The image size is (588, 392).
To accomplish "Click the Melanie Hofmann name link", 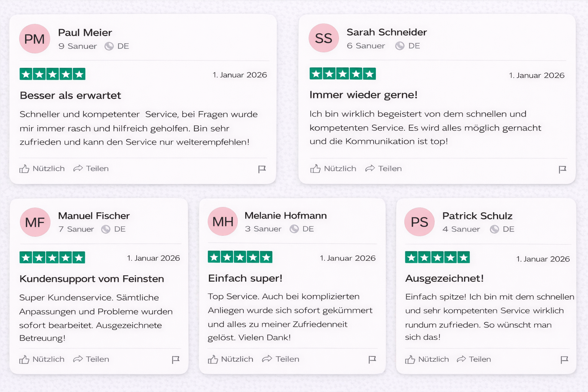I will coord(286,216).
